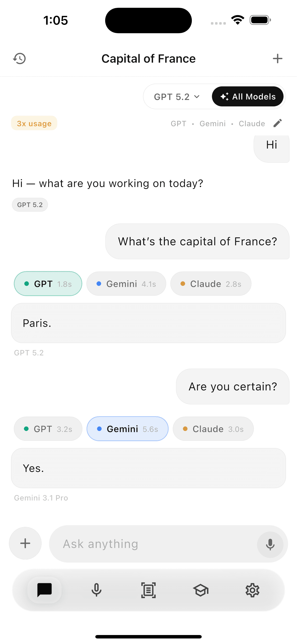Viewport: 297px width, 644px height.
Task: Expand the GPT 5.2 model dropdown
Action: [x=177, y=97]
